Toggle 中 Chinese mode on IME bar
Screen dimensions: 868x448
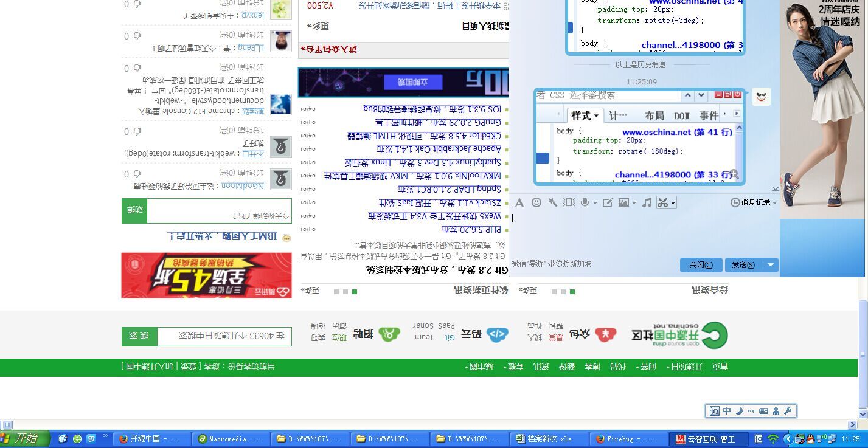click(726, 412)
